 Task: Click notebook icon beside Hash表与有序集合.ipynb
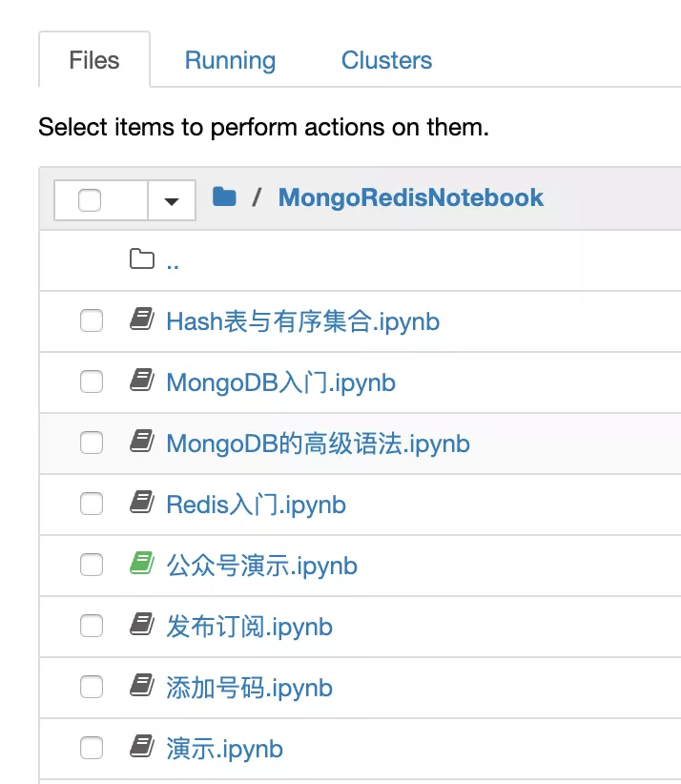(x=142, y=320)
